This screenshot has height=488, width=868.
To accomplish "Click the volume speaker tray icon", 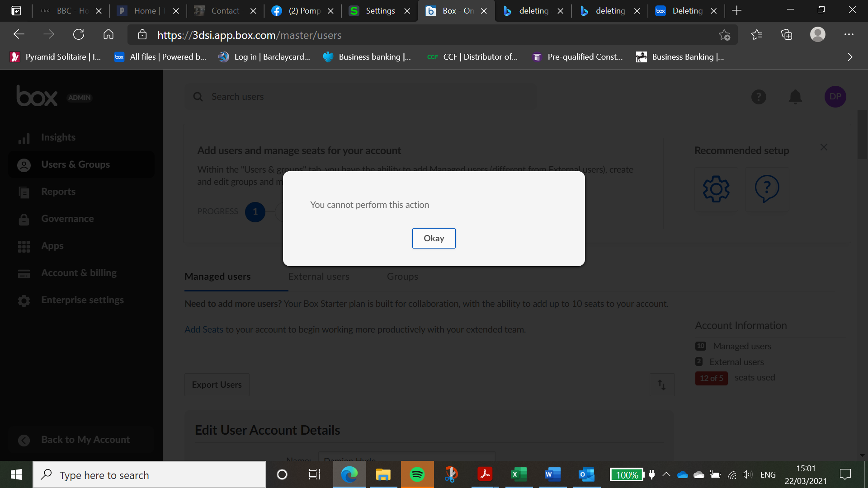I will (747, 474).
